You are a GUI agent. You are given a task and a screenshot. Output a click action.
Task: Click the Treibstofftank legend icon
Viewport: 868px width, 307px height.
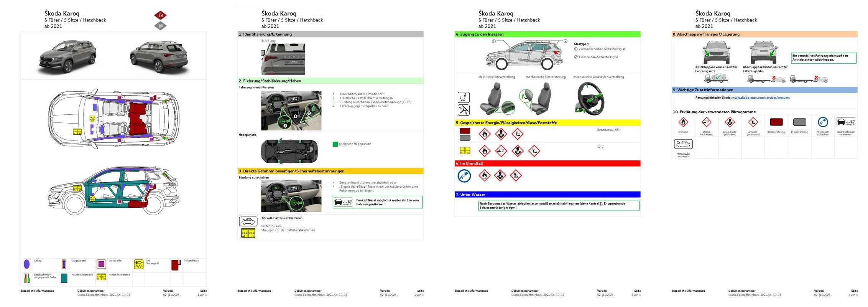pyautogui.click(x=176, y=265)
